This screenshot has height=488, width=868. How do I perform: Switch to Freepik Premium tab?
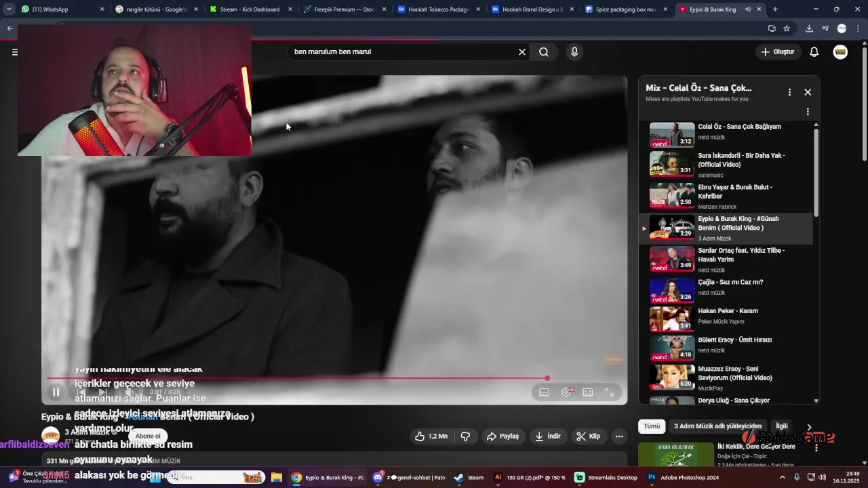tap(344, 9)
